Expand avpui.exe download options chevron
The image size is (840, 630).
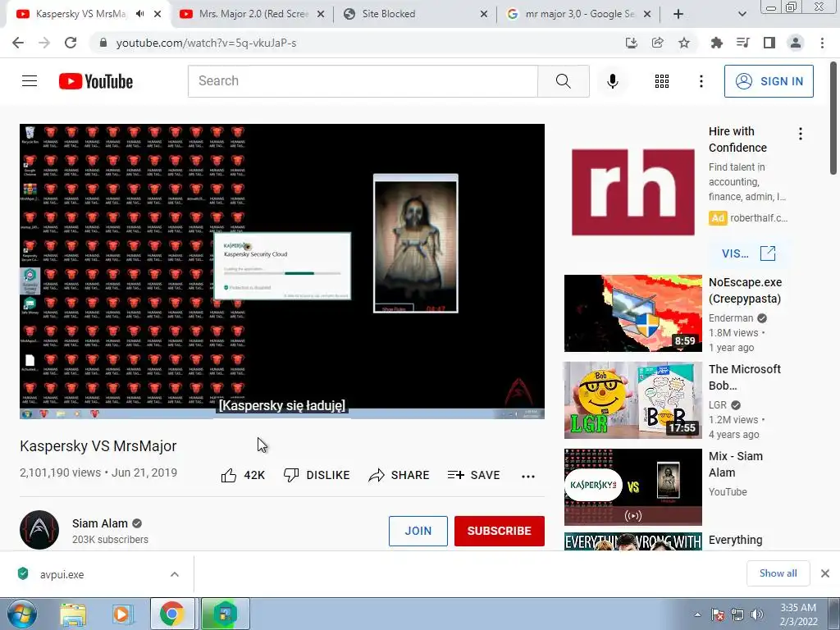point(175,574)
